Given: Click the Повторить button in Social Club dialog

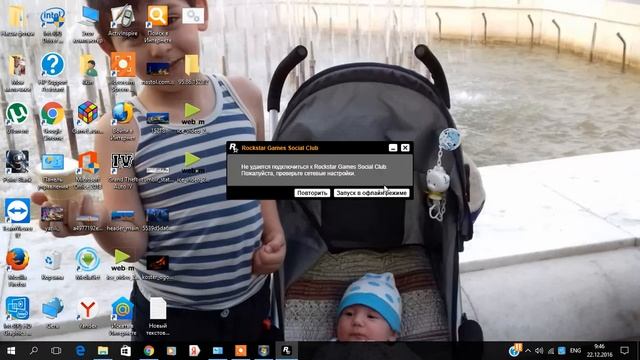Looking at the screenshot, I should 312,193.
